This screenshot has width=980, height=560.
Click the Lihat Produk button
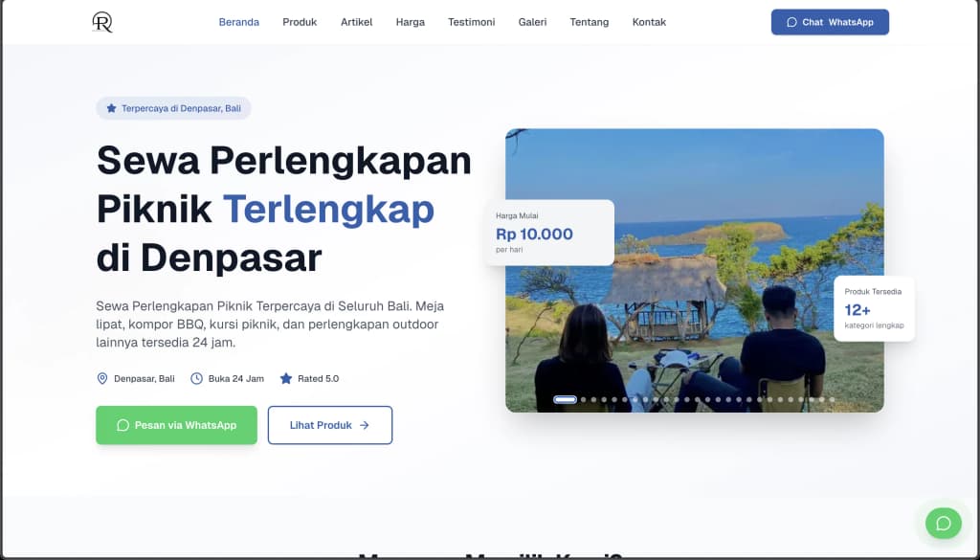click(x=329, y=425)
